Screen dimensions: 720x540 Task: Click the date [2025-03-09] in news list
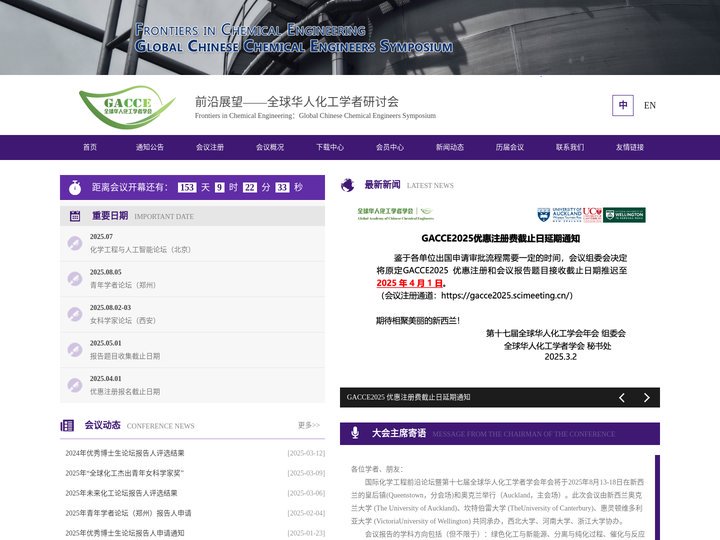(x=306, y=473)
